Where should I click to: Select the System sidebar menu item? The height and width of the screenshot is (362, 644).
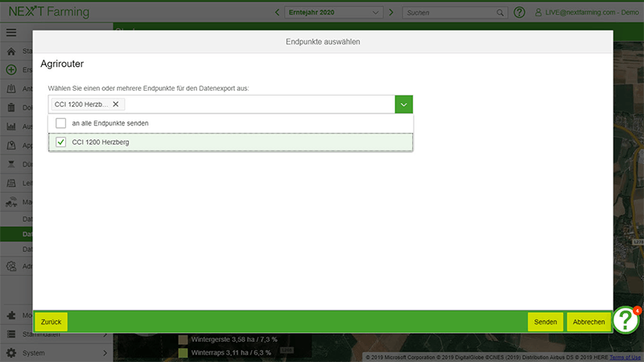56,353
